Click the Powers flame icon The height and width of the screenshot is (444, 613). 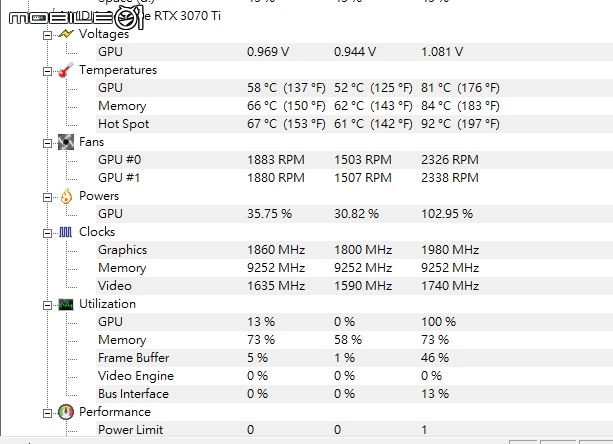coord(66,196)
